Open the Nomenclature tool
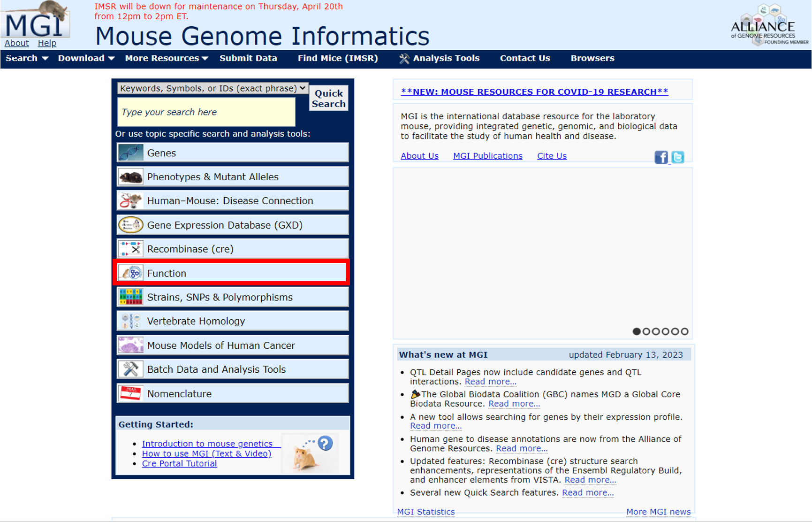 coord(233,393)
